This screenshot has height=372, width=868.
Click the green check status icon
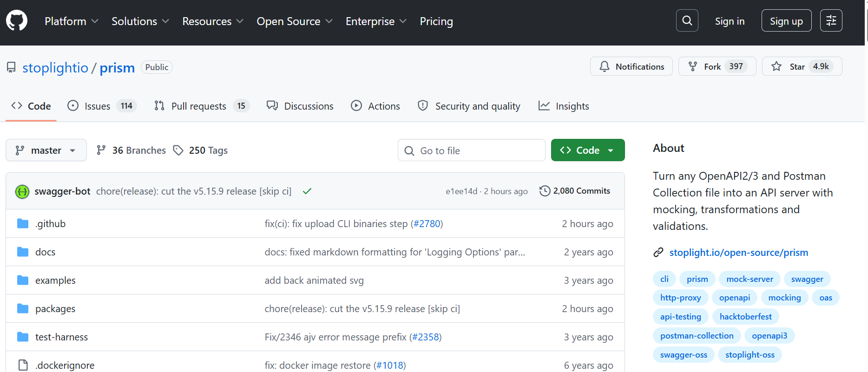click(x=307, y=191)
